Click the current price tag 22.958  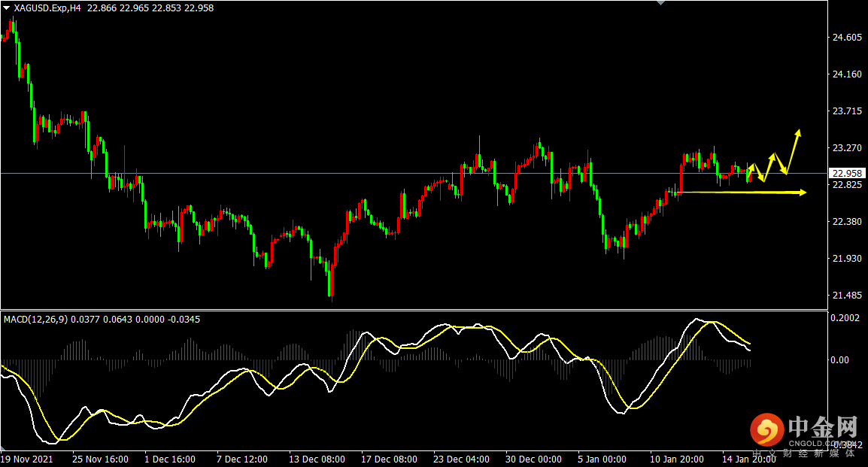[x=847, y=173]
